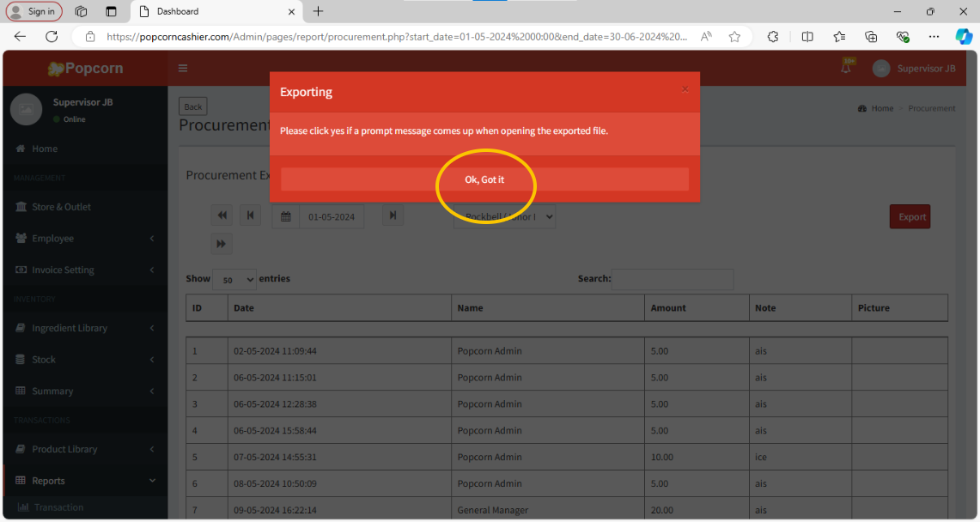Open Supervisor JB user menu
This screenshot has width=980, height=522.
(x=914, y=68)
